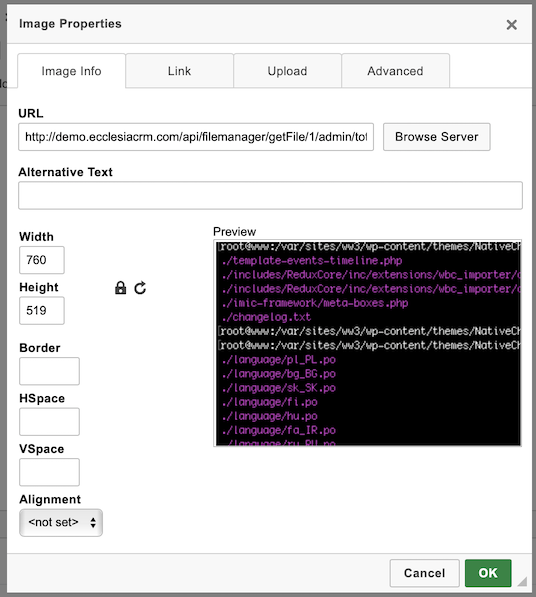This screenshot has width=536, height=597.
Task: Click the reset size circular arrow icon
Action: coord(140,288)
